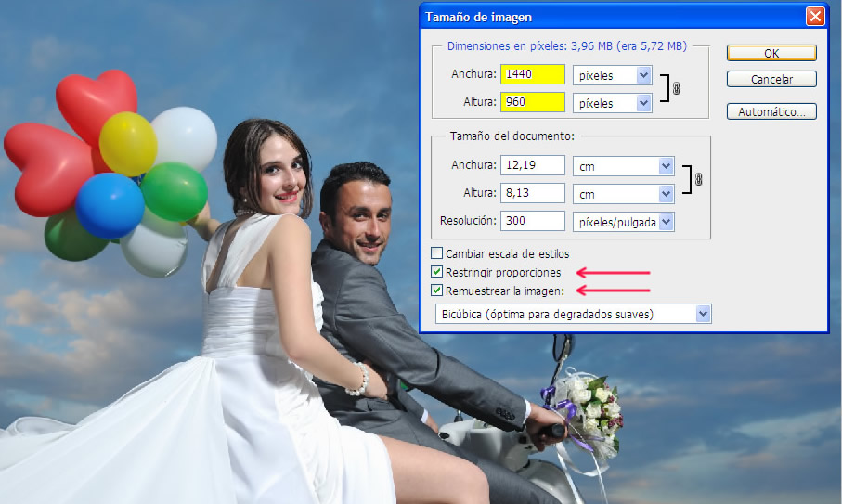Click the chain link icon beside pixel dimensions

point(676,89)
